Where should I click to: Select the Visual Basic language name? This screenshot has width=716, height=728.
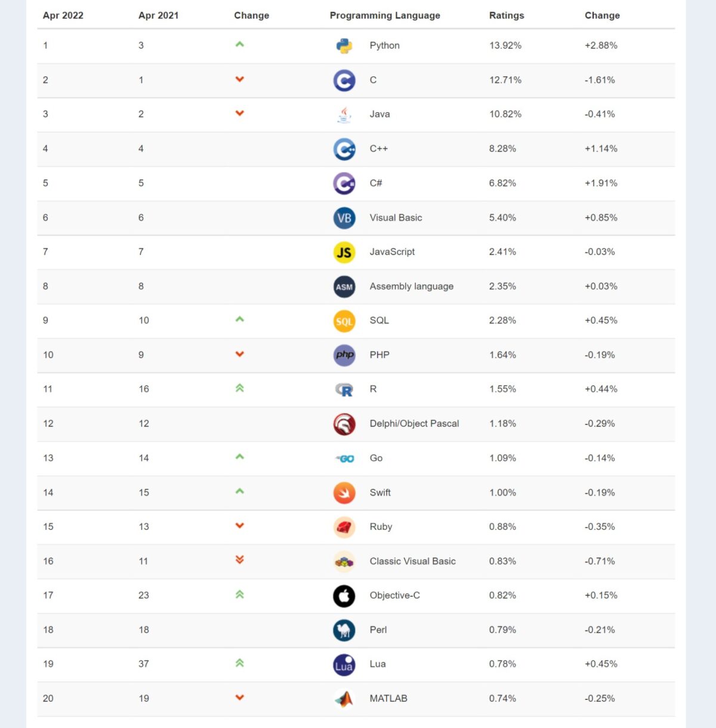tap(396, 218)
